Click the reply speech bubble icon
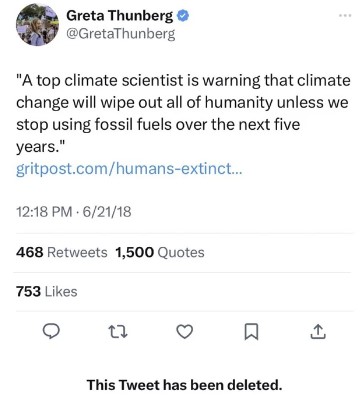 [52, 331]
